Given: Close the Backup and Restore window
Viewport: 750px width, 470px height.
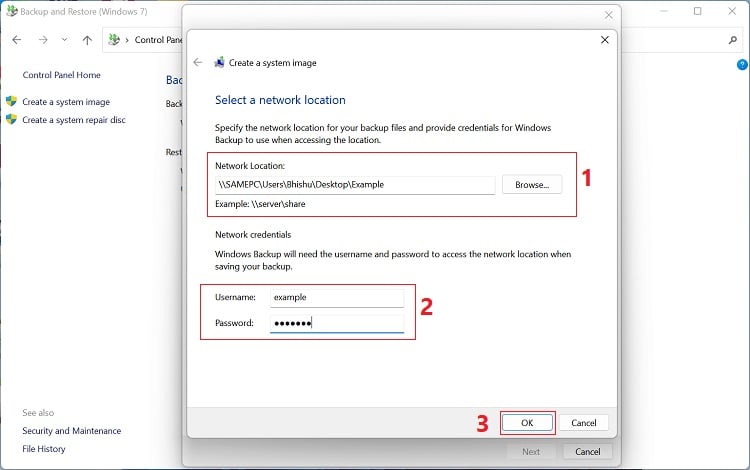Looking at the screenshot, I should [x=732, y=11].
